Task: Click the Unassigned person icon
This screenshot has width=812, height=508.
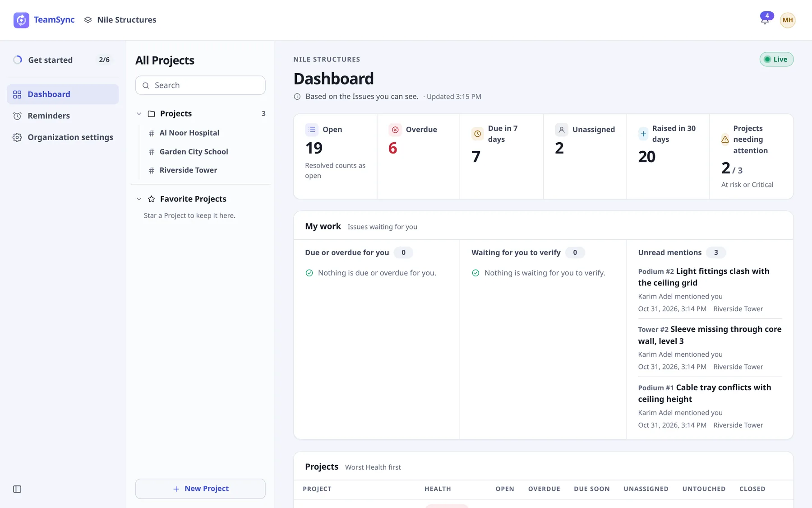Action: click(x=562, y=130)
